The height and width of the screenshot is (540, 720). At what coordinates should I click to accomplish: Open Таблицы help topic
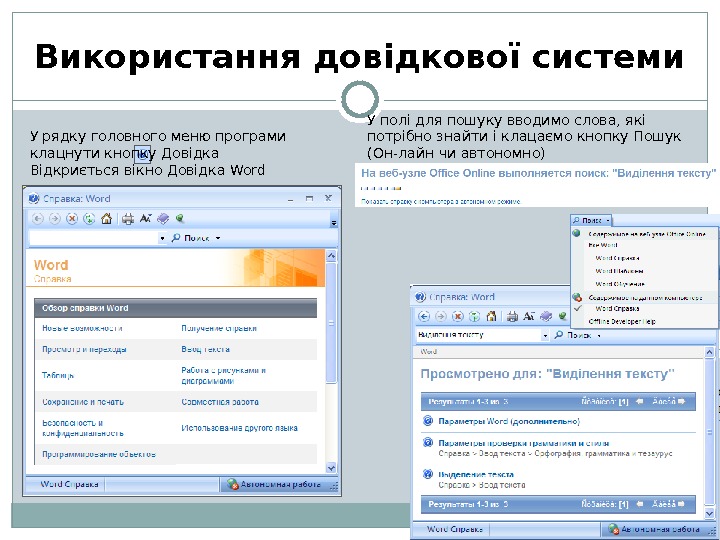point(58,375)
